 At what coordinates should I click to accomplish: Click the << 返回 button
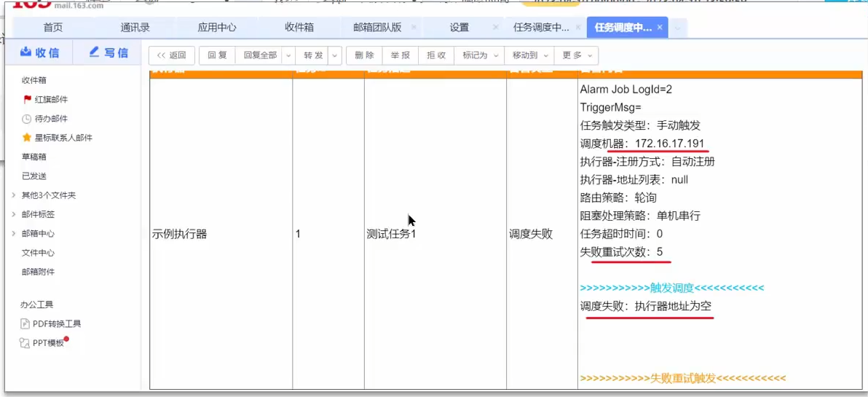[x=172, y=55]
